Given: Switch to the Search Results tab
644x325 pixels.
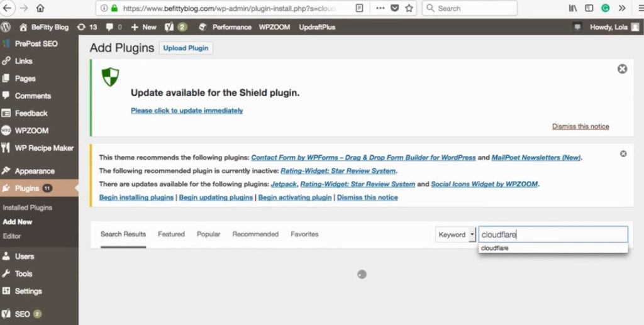Looking at the screenshot, I should click(x=123, y=234).
